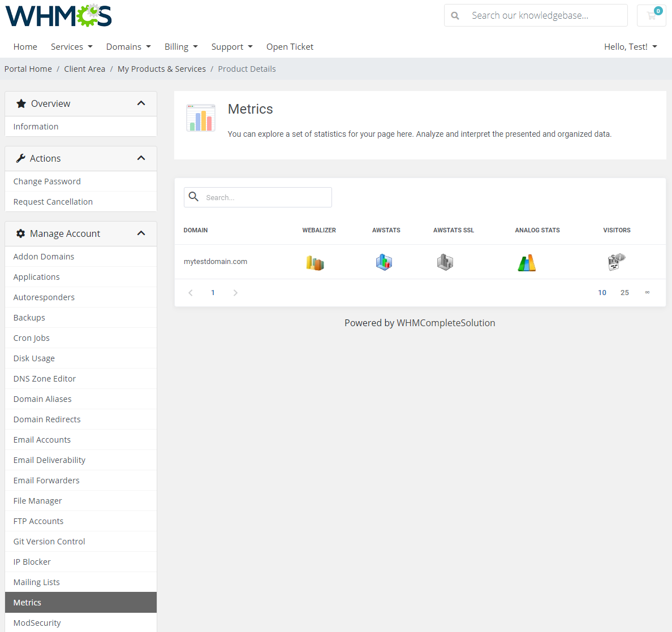This screenshot has width=672, height=632.
Task: Click the shopping cart icon
Action: pos(651,15)
